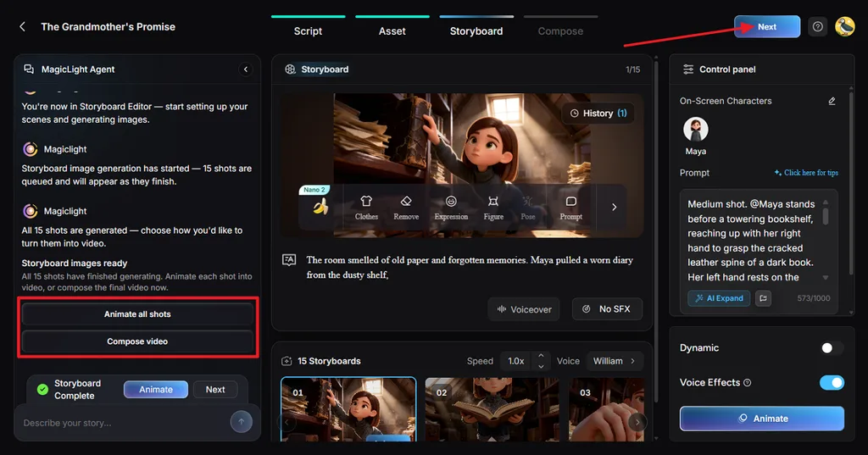Image resolution: width=868 pixels, height=455 pixels.
Task: Increase speed with the up stepper arrow
Action: 541,356
